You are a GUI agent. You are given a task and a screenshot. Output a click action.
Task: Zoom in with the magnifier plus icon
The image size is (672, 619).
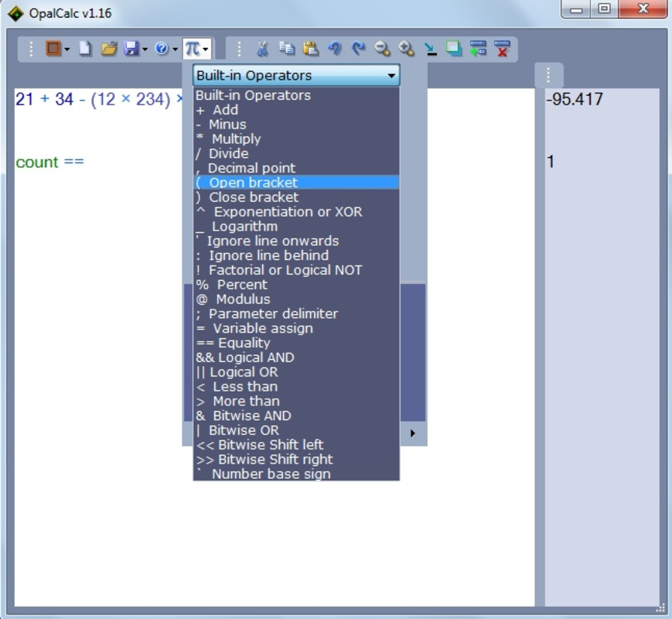406,49
